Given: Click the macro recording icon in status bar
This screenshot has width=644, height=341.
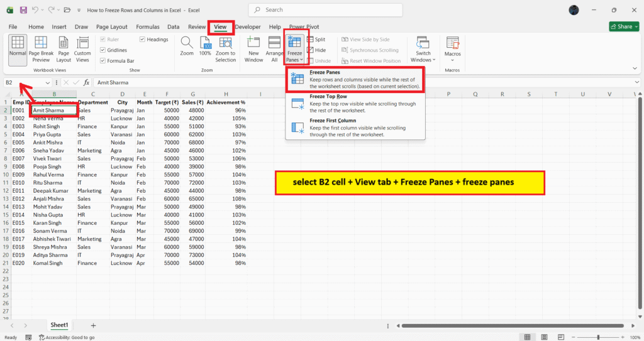Looking at the screenshot, I should point(28,337).
